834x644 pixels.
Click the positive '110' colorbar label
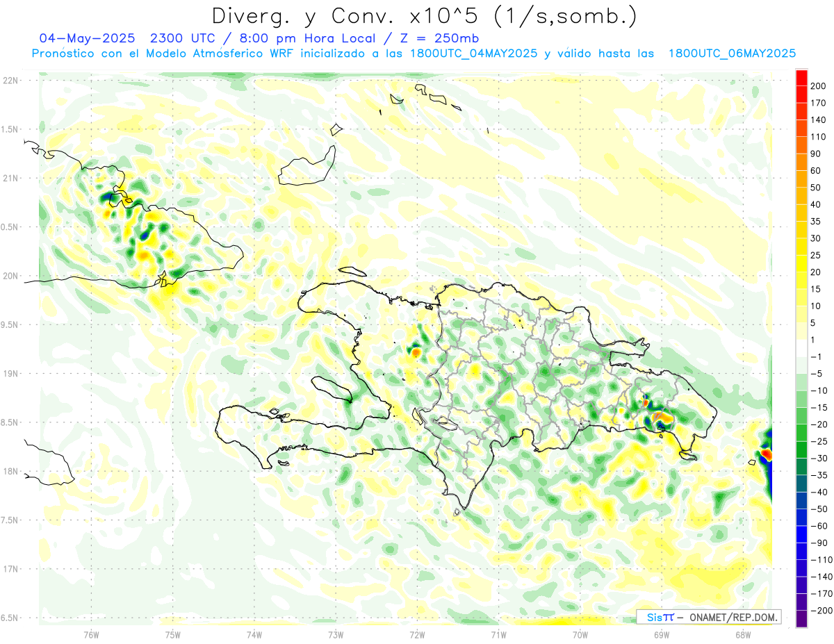(819, 137)
